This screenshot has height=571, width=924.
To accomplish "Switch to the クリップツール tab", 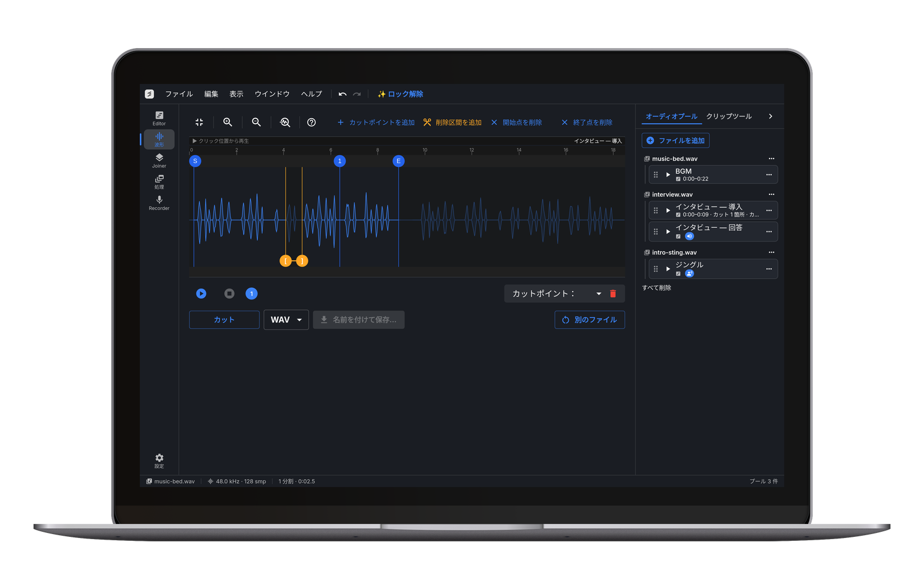I will pos(729,116).
